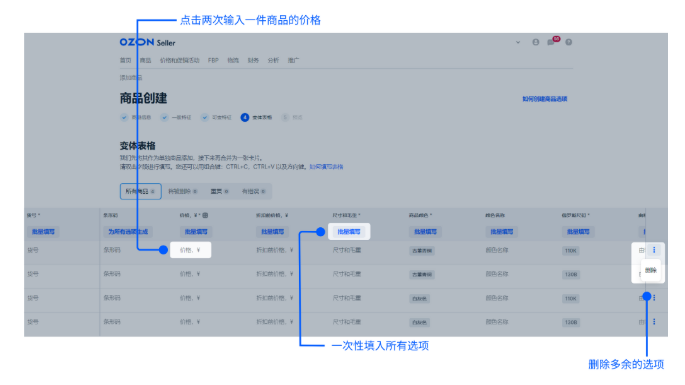Click color tag in first row

422,251
